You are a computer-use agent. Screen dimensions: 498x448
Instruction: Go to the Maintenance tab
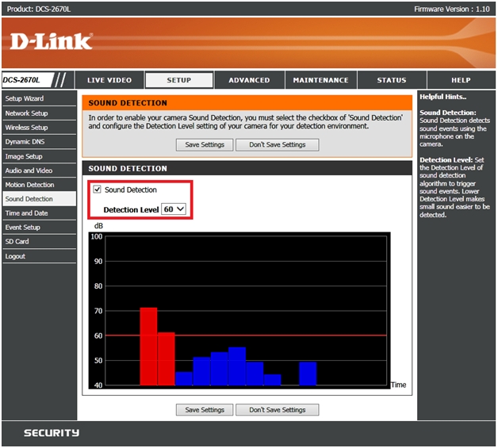pyautogui.click(x=320, y=80)
